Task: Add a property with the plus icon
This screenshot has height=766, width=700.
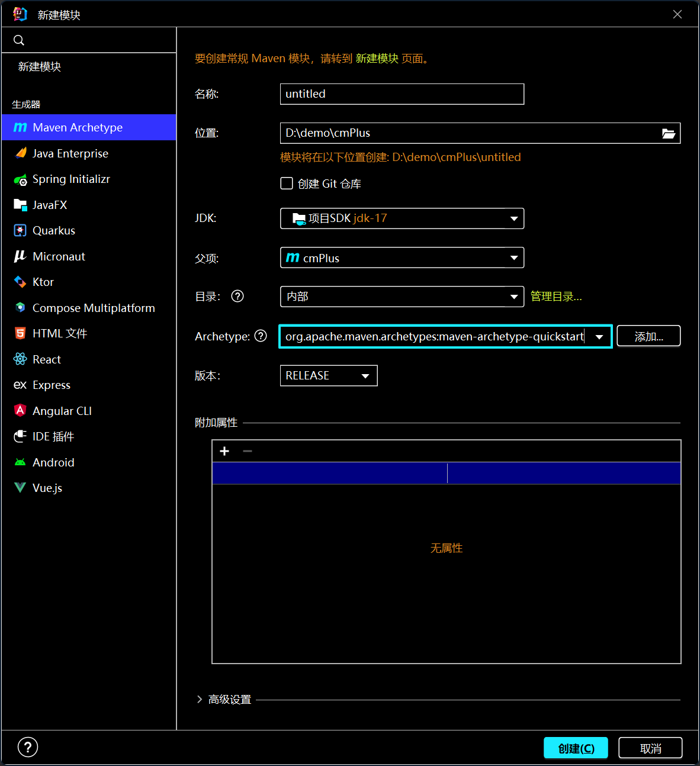Action: 224,451
